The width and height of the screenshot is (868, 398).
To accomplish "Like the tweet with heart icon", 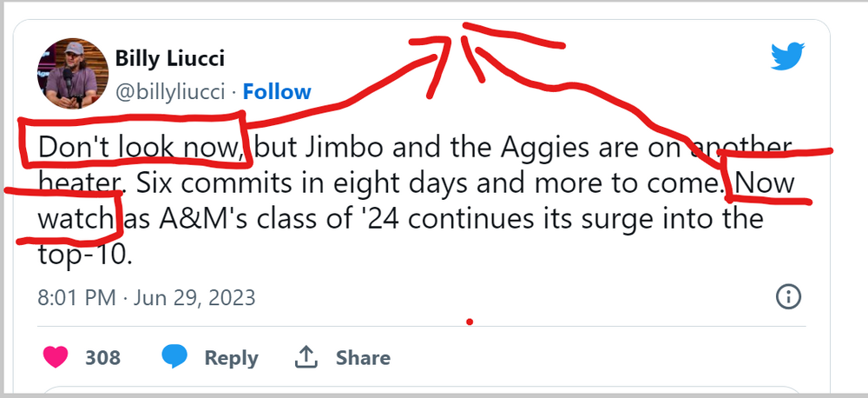I will (56, 357).
